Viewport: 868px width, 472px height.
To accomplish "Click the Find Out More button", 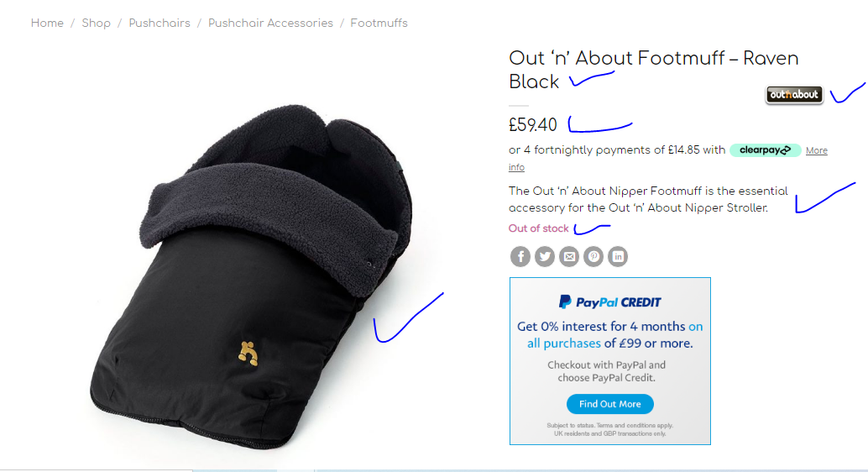I will point(610,404).
